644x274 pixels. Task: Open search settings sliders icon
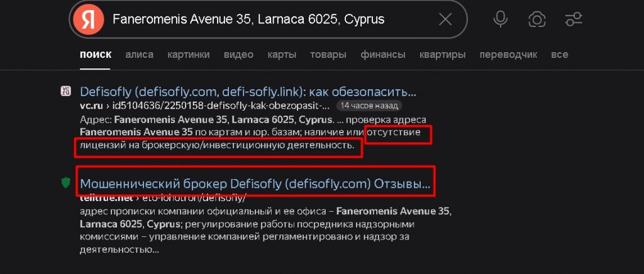click(574, 19)
